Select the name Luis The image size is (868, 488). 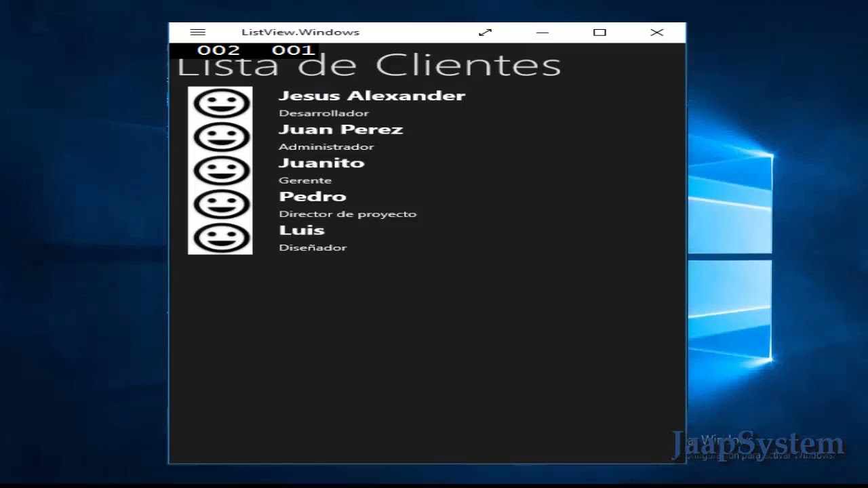(x=302, y=230)
